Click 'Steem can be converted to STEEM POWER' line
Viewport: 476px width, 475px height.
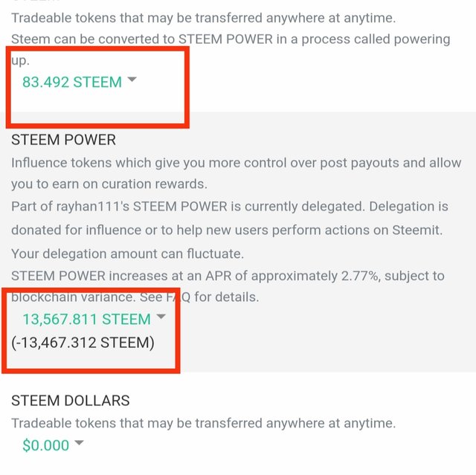[x=231, y=39]
